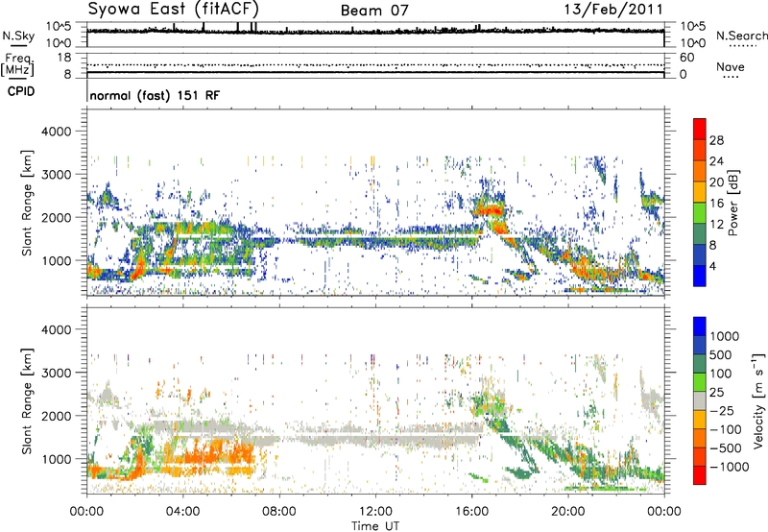768x532 pixels.
Task: Click the "25" velocity colorbar label
Action: pos(716,392)
